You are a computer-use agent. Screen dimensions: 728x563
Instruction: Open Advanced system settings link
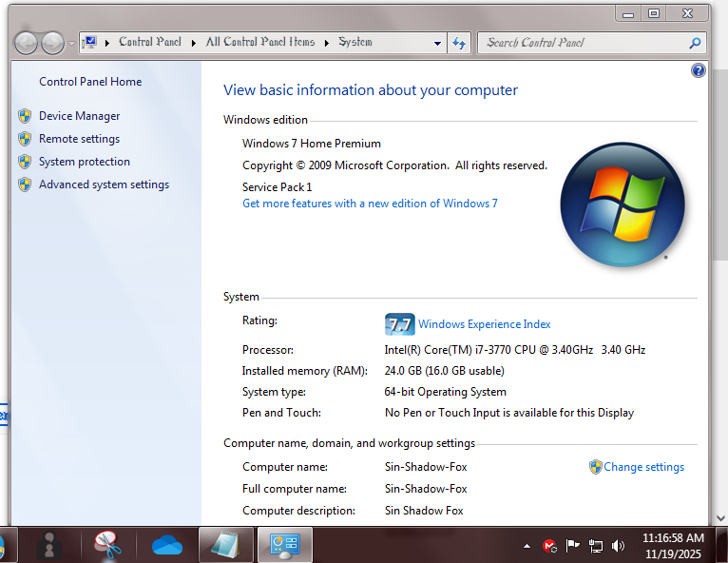coord(104,184)
